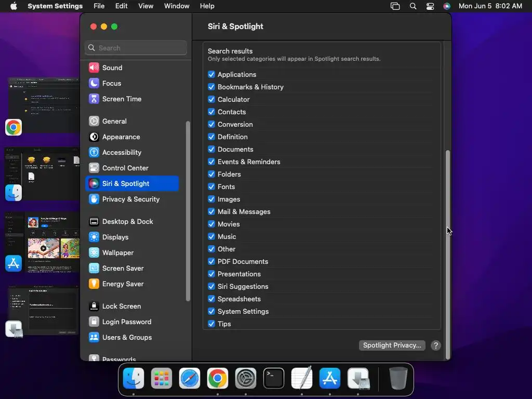Image resolution: width=532 pixels, height=399 pixels.
Task: Open Login Password settings
Action: 132,322
